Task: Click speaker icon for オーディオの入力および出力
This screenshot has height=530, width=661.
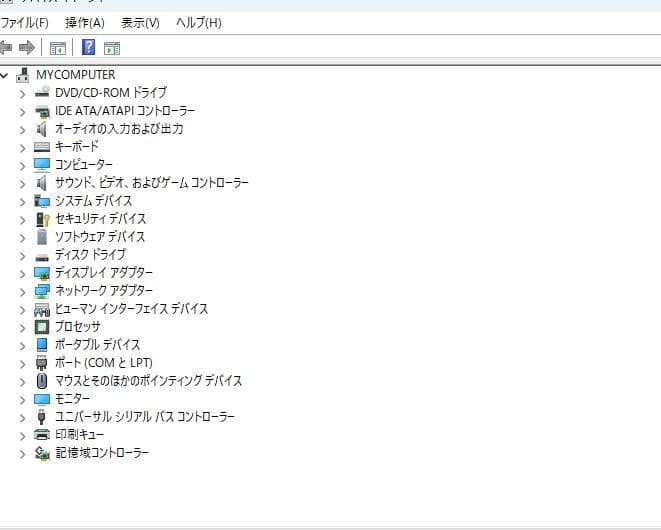Action: point(41,129)
